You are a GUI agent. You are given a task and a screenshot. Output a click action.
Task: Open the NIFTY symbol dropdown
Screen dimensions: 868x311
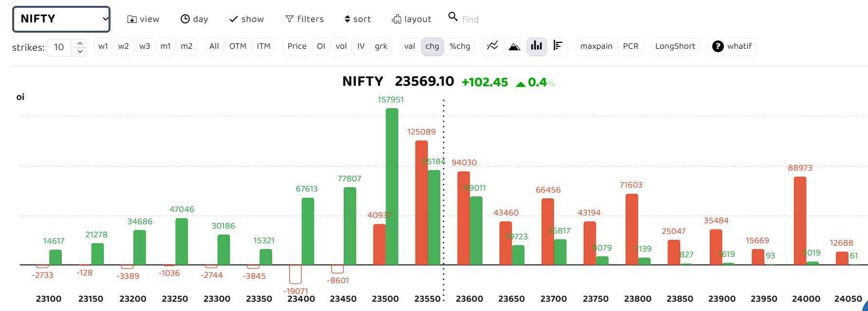(x=61, y=19)
